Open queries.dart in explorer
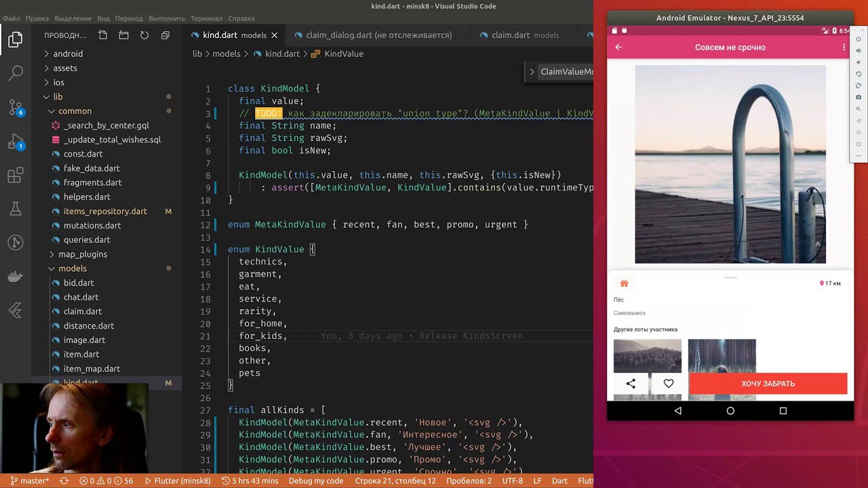868x488 pixels. click(87, 240)
